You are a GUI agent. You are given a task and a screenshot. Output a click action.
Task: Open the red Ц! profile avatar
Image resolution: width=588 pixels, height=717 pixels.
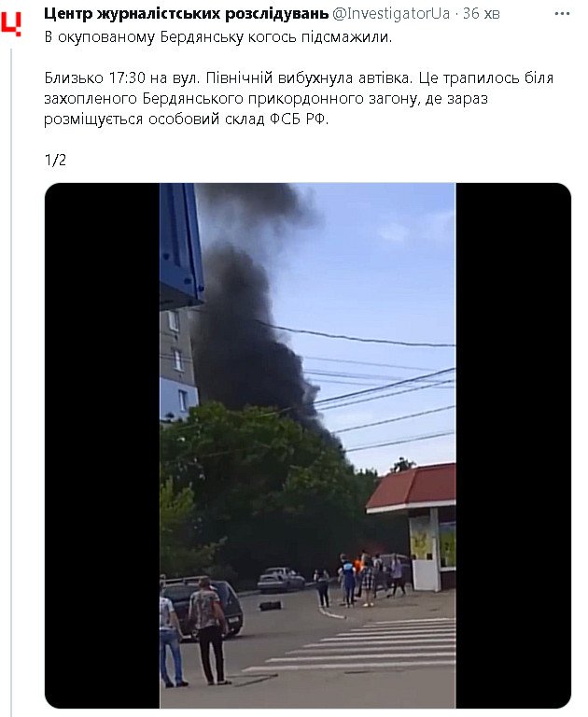tap(11, 22)
